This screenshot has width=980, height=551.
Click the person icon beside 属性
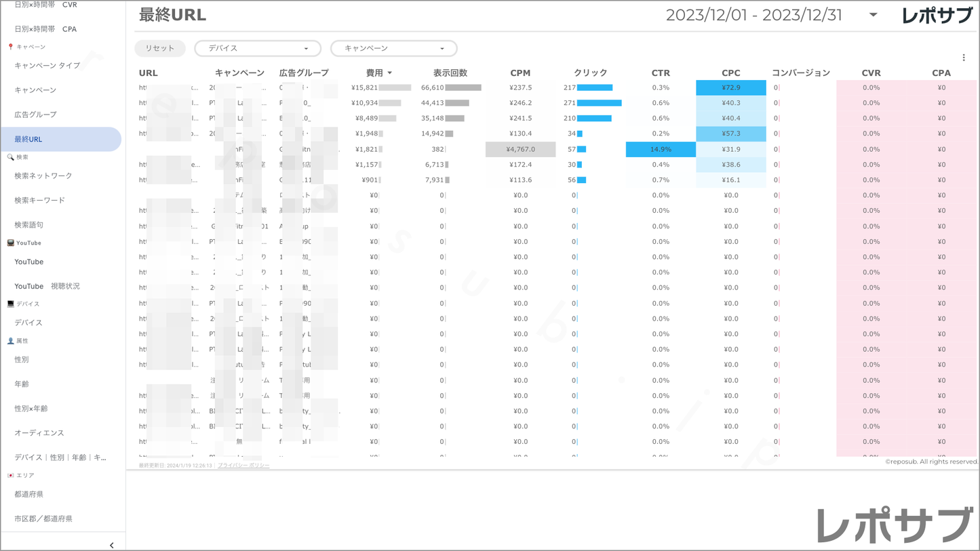click(x=10, y=341)
